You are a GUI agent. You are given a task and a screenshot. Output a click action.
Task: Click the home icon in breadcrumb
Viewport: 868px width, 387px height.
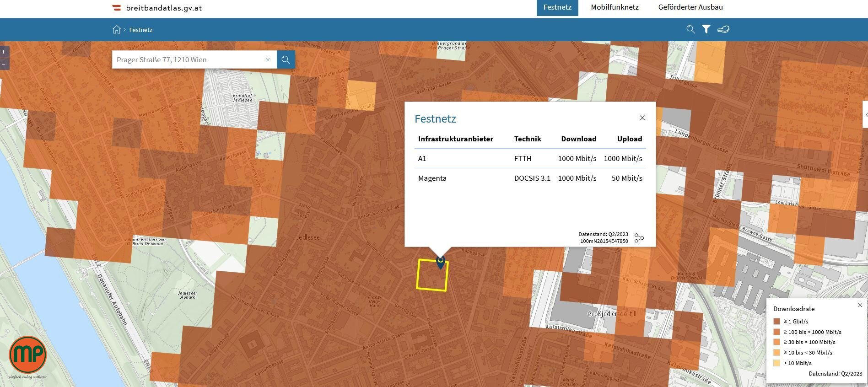[117, 30]
